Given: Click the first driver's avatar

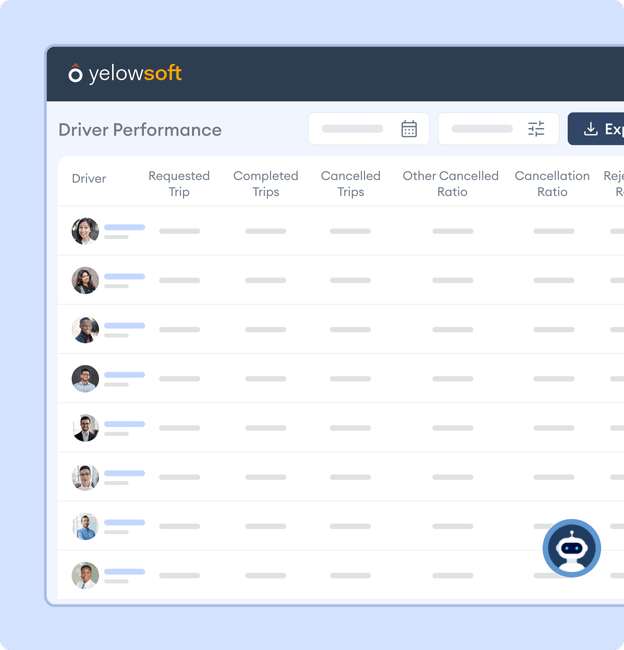Looking at the screenshot, I should tap(85, 231).
